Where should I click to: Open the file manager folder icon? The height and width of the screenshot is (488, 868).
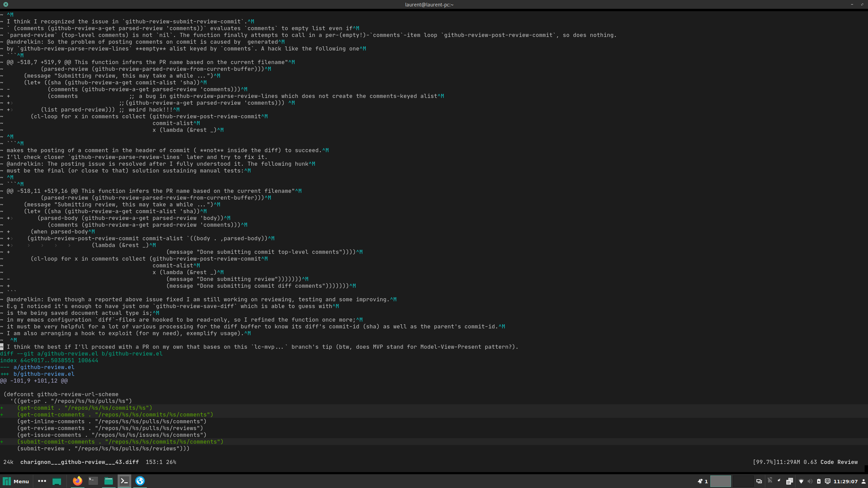pos(108,481)
